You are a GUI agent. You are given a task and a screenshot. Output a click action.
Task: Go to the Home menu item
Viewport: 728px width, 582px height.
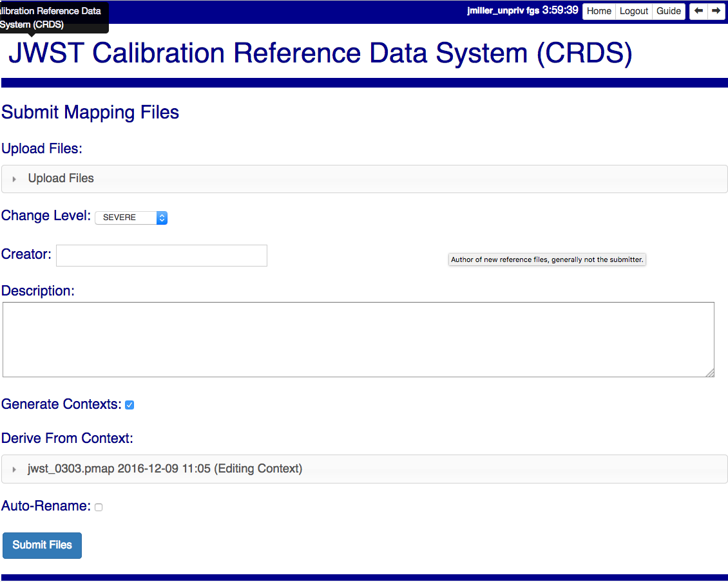(599, 11)
